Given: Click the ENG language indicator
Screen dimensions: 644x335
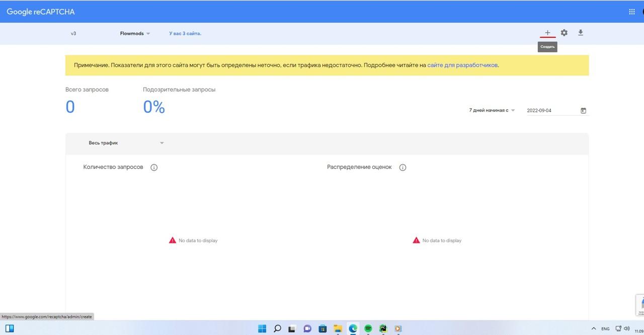Looking at the screenshot, I should [x=605, y=329].
